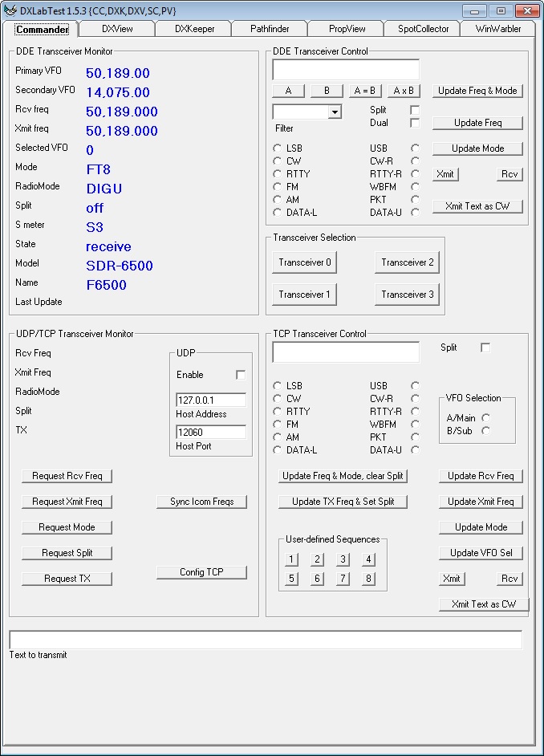Open the SpotCollector tab
544x756 pixels.
click(x=423, y=29)
